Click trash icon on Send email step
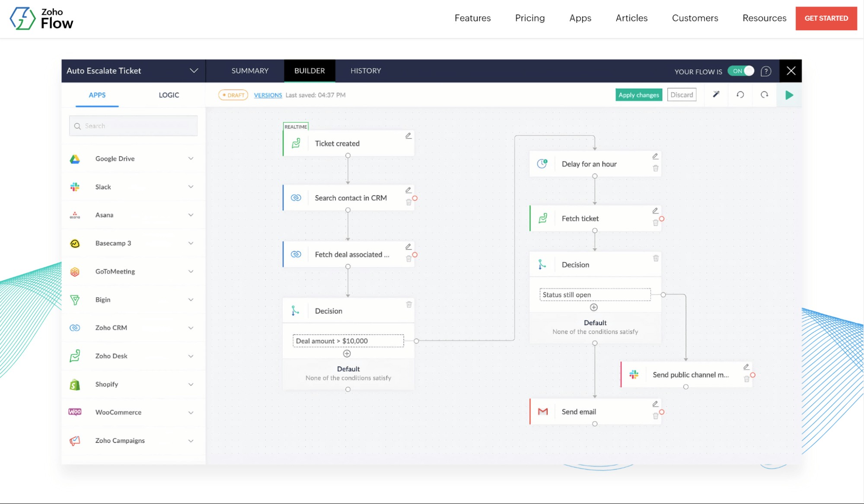The image size is (864, 504). coord(656,416)
